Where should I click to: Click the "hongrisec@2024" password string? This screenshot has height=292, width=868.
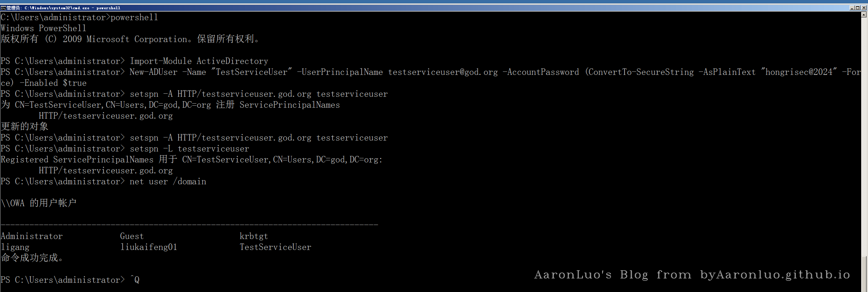click(799, 72)
